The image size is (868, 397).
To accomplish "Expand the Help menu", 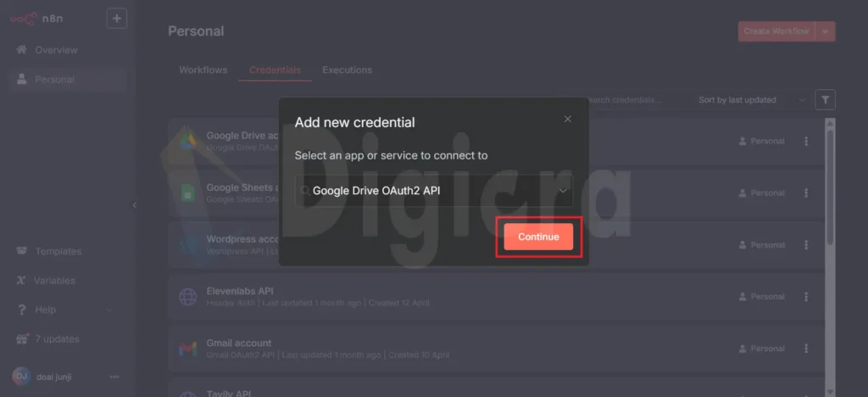I will 68,310.
